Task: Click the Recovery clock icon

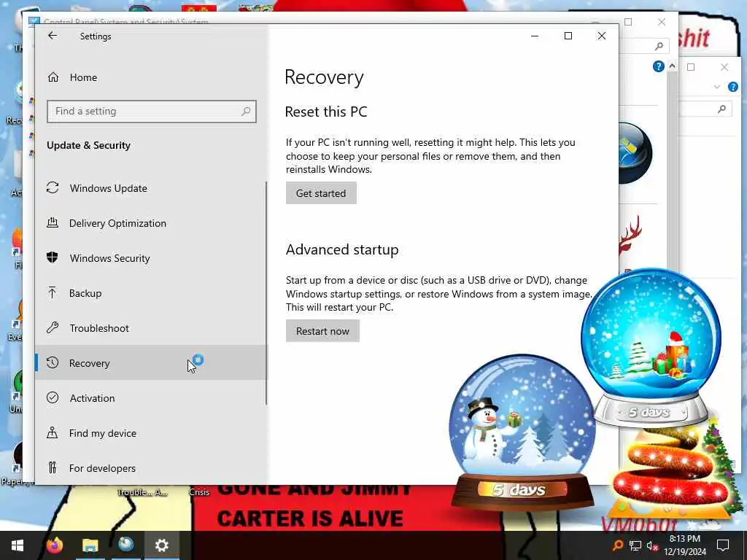Action: 53,362
